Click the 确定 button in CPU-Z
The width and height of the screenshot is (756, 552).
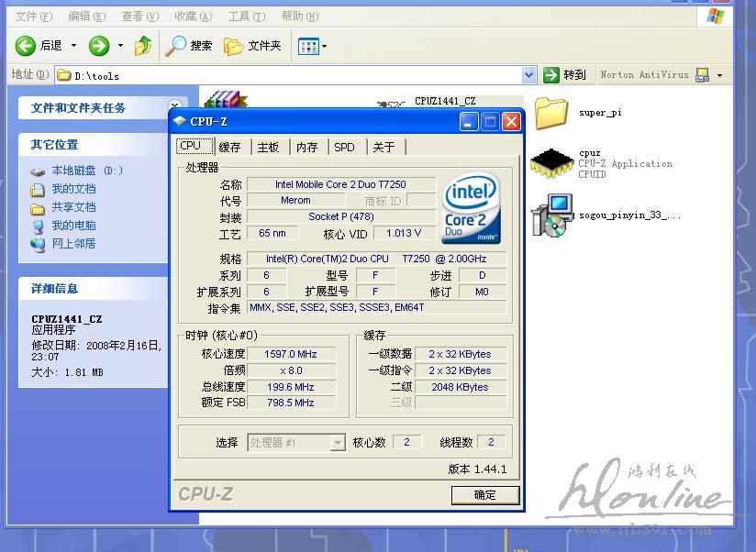pyautogui.click(x=484, y=495)
